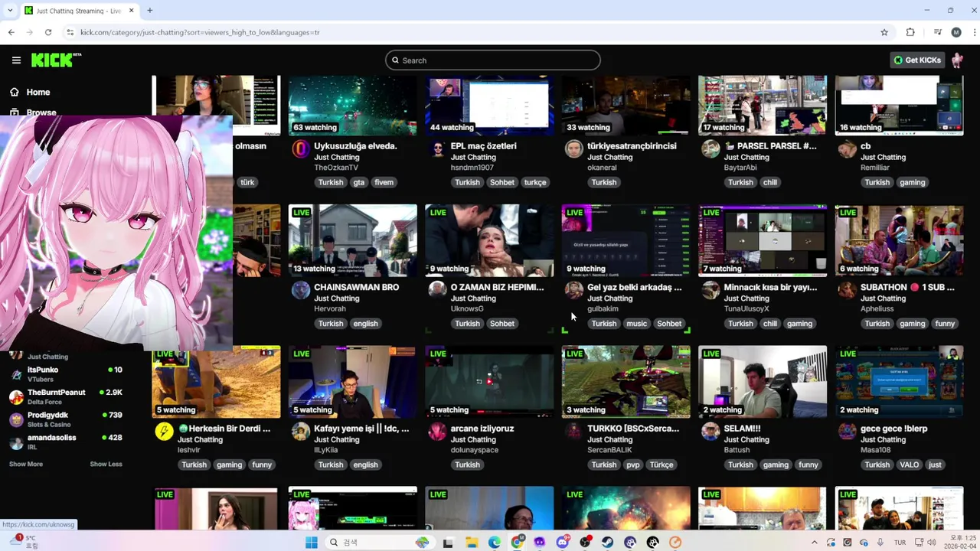The image size is (980, 551).
Task: Open the hamburger sidebar menu icon
Action: [16, 60]
